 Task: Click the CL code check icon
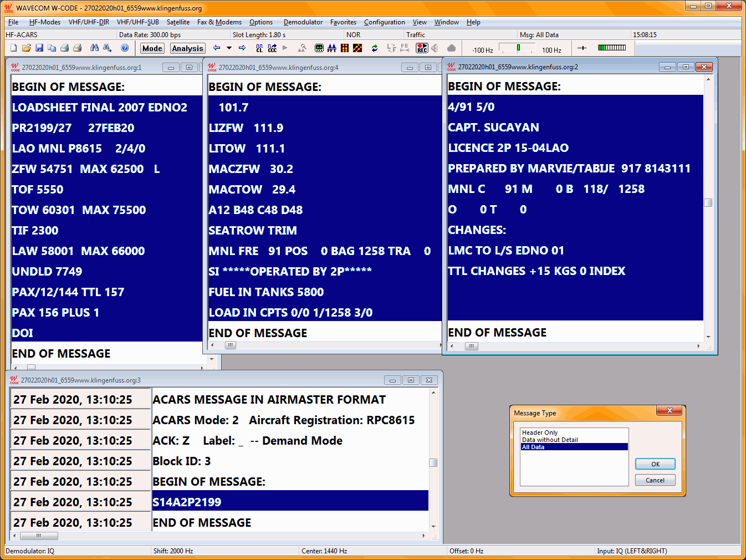coord(259,48)
